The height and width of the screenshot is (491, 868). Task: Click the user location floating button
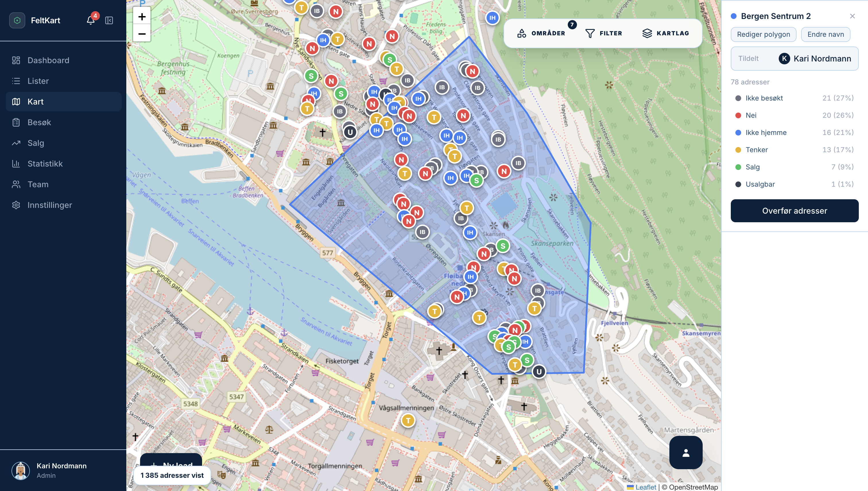coord(686,452)
